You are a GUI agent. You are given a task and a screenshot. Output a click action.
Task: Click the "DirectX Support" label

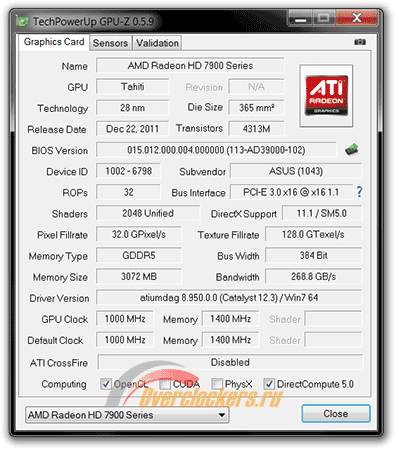(x=244, y=214)
